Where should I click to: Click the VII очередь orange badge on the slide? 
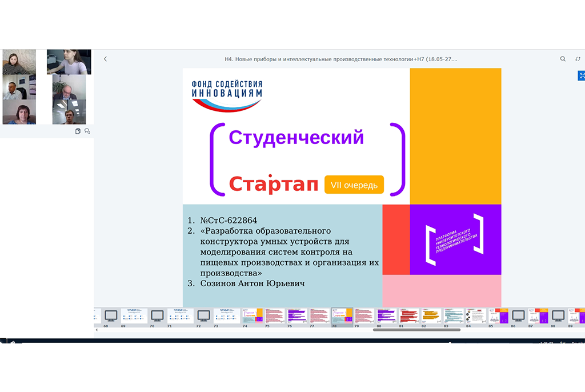coord(354,185)
